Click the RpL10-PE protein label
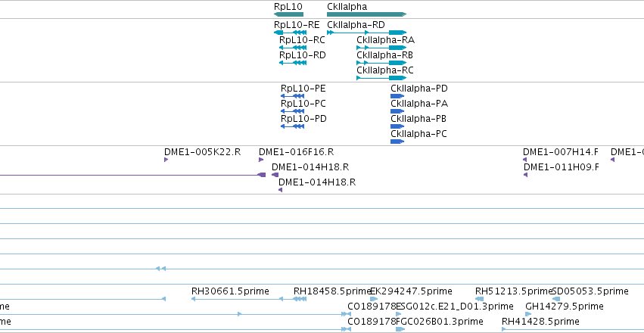The height and width of the screenshot is (333, 644). (x=303, y=89)
